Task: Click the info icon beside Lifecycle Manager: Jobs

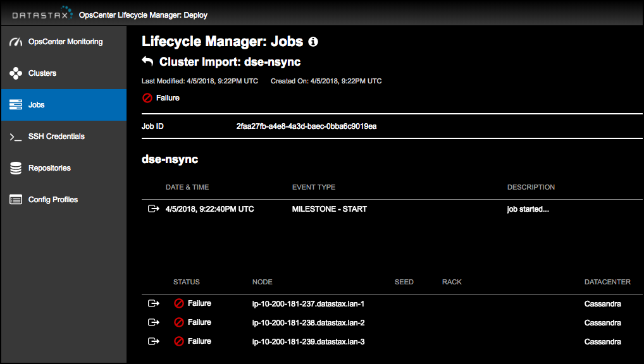Action: click(x=313, y=42)
